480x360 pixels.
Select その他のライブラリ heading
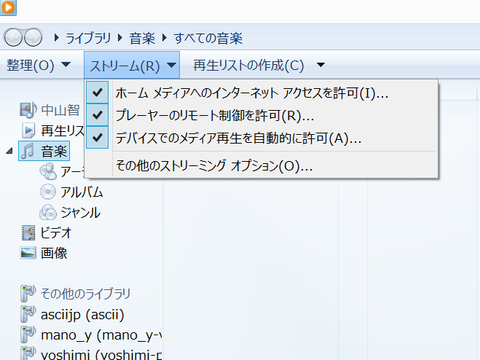pyautogui.click(x=85, y=294)
